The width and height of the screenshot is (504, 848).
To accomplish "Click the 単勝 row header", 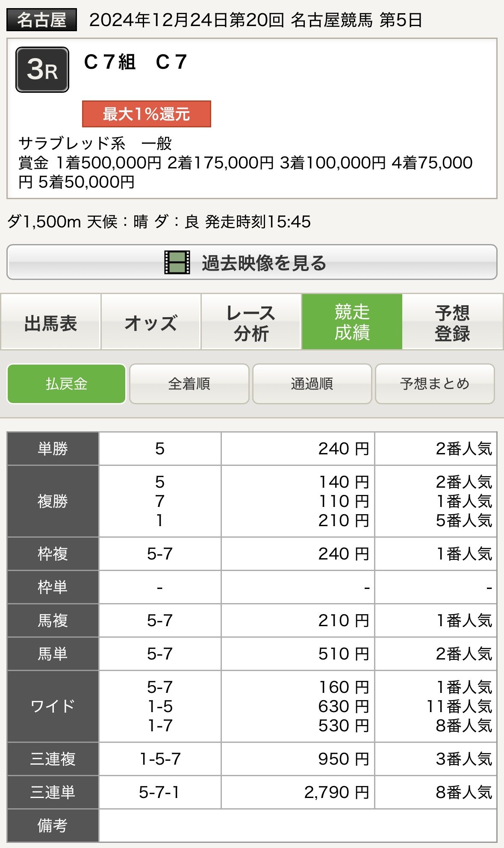I will point(53,449).
